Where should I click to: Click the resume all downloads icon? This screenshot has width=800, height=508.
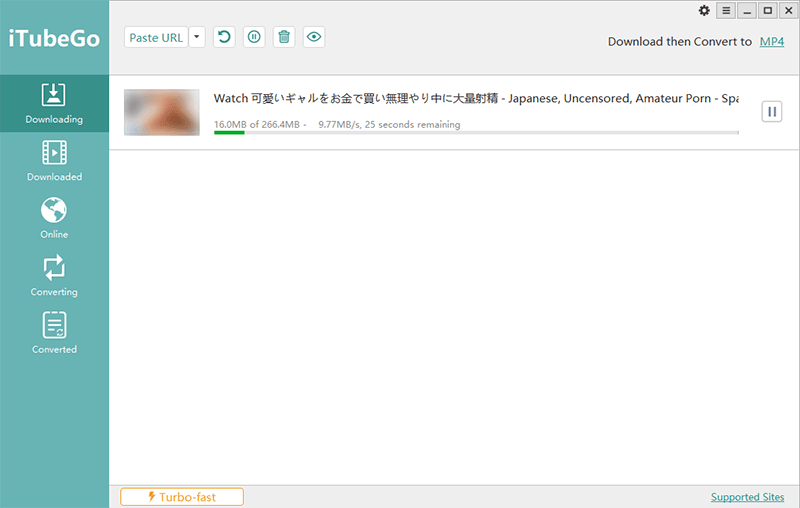click(224, 37)
